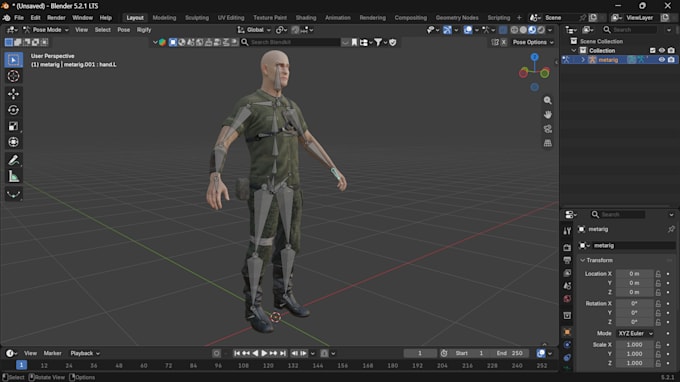Click the viewport gizmo Z axis handle
Viewport: 680px width, 382px height.
click(535, 57)
